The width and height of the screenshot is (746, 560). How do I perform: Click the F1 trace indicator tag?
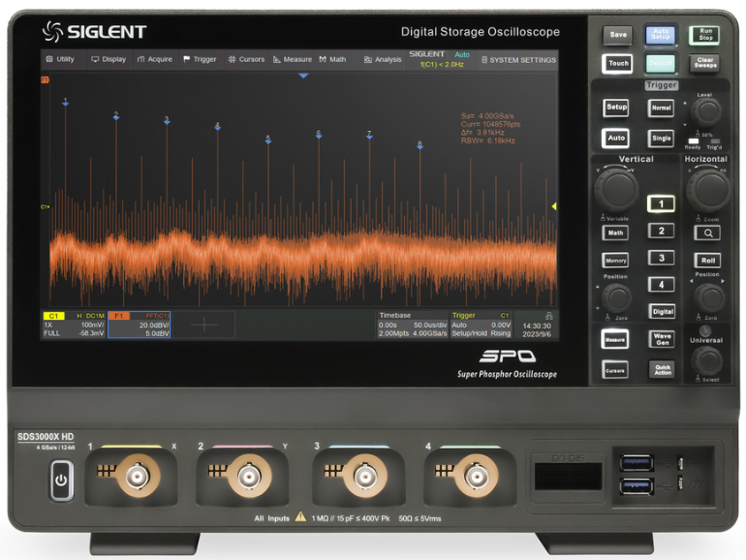pos(45,80)
